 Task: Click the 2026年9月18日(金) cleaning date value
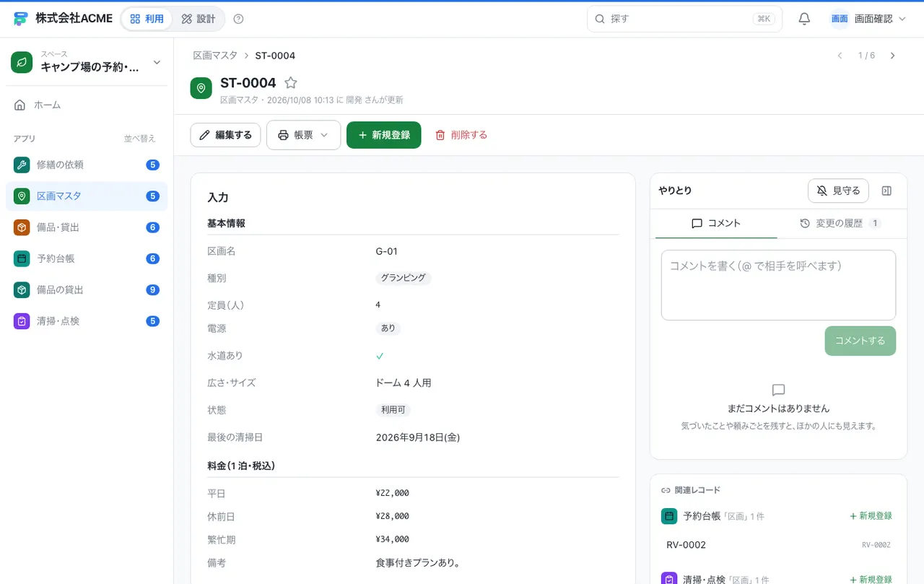(418, 437)
